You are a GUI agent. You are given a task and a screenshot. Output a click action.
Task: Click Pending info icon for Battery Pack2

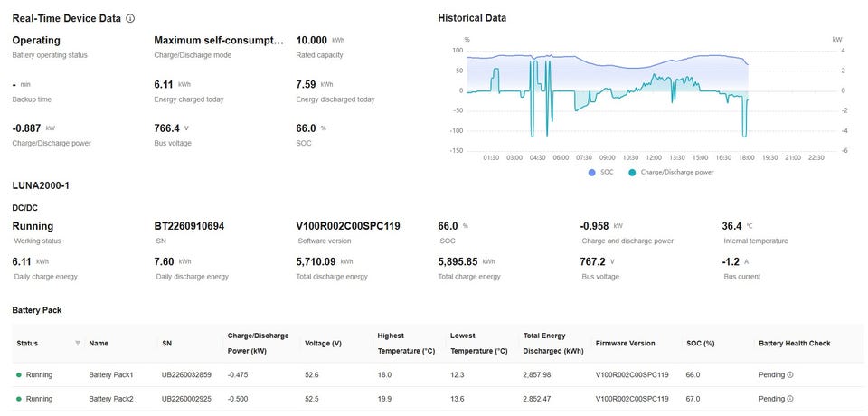[789, 399]
